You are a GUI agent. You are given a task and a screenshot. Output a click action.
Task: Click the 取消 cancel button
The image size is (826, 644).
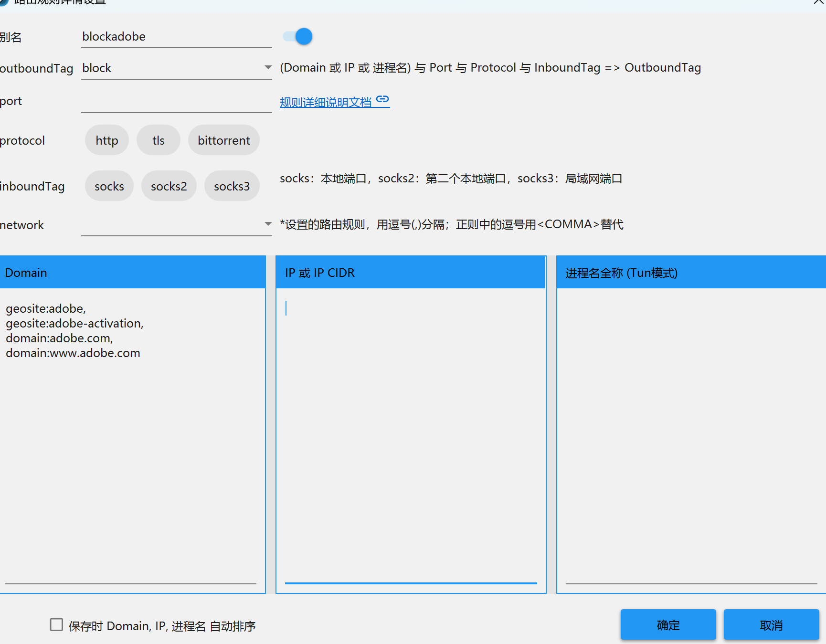click(x=771, y=625)
